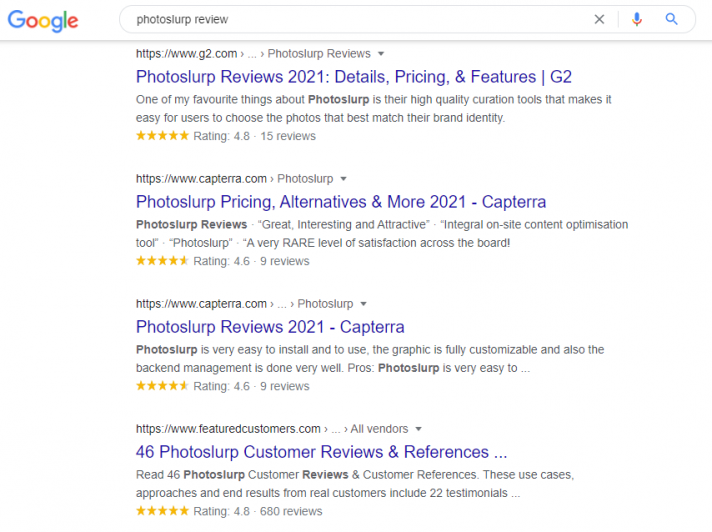Expand the g2.com result dropdown arrow
712x532 pixels.
[381, 54]
